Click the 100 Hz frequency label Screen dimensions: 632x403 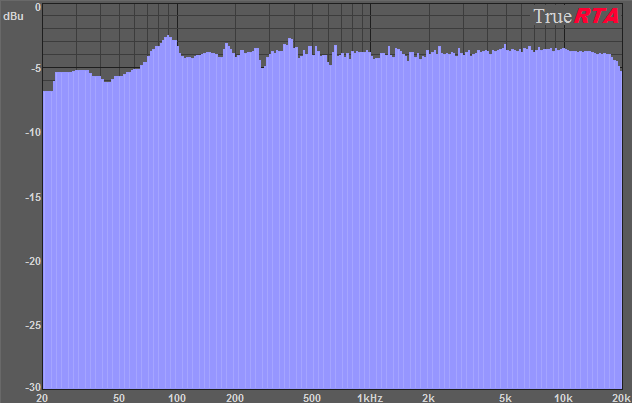click(177, 398)
